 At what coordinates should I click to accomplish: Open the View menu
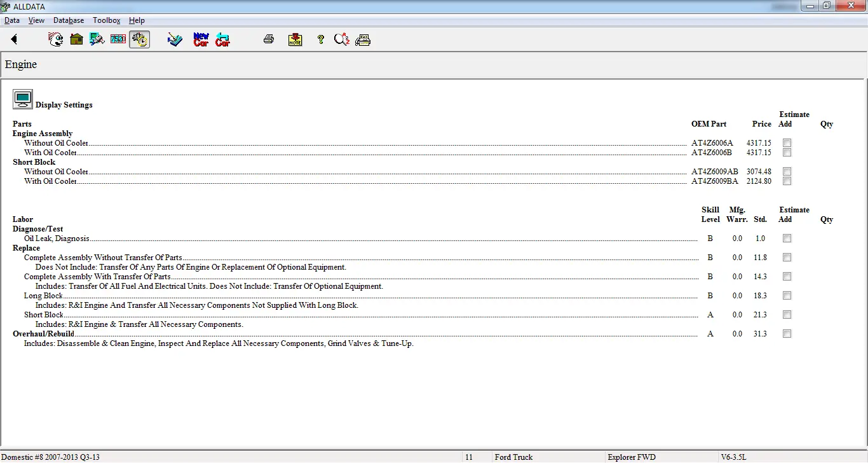coord(36,20)
